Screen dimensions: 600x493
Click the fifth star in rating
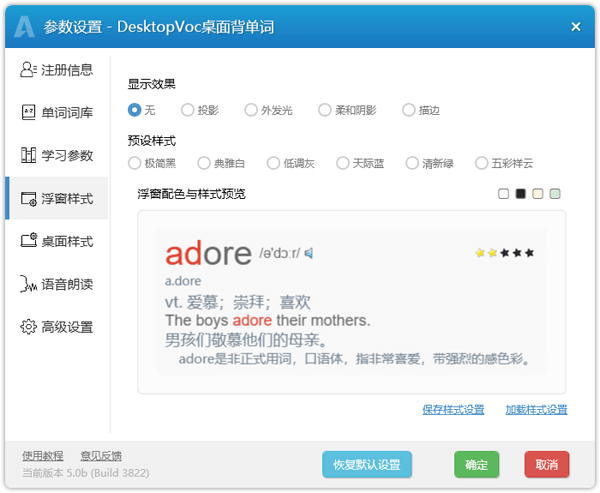click(x=530, y=253)
